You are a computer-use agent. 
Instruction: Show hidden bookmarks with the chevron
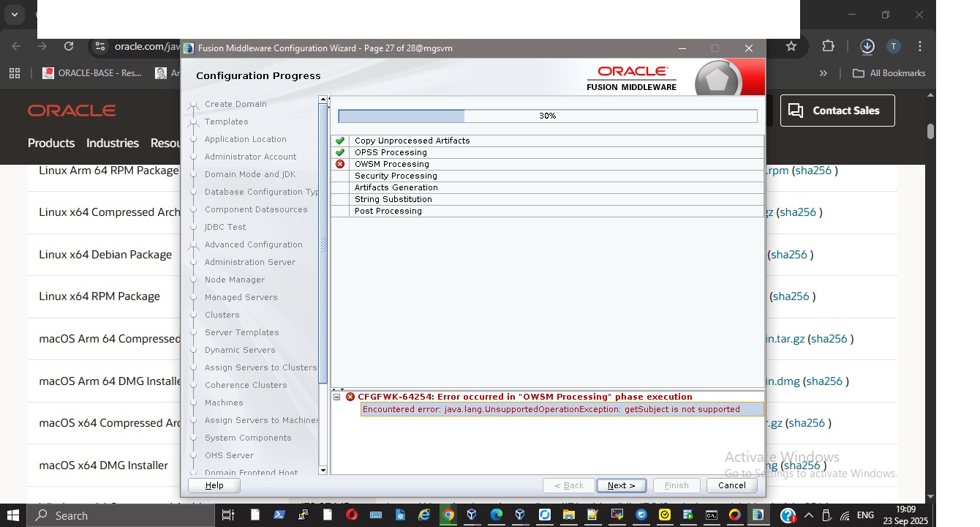pos(823,73)
